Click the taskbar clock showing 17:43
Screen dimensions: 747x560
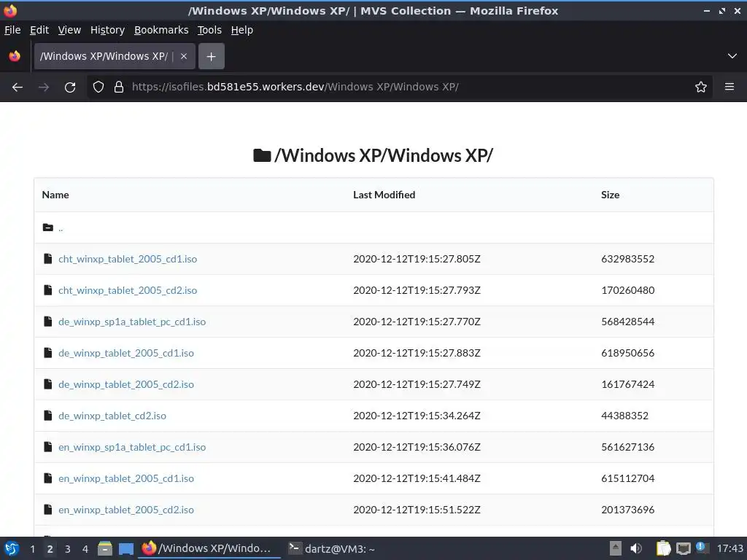(729, 548)
